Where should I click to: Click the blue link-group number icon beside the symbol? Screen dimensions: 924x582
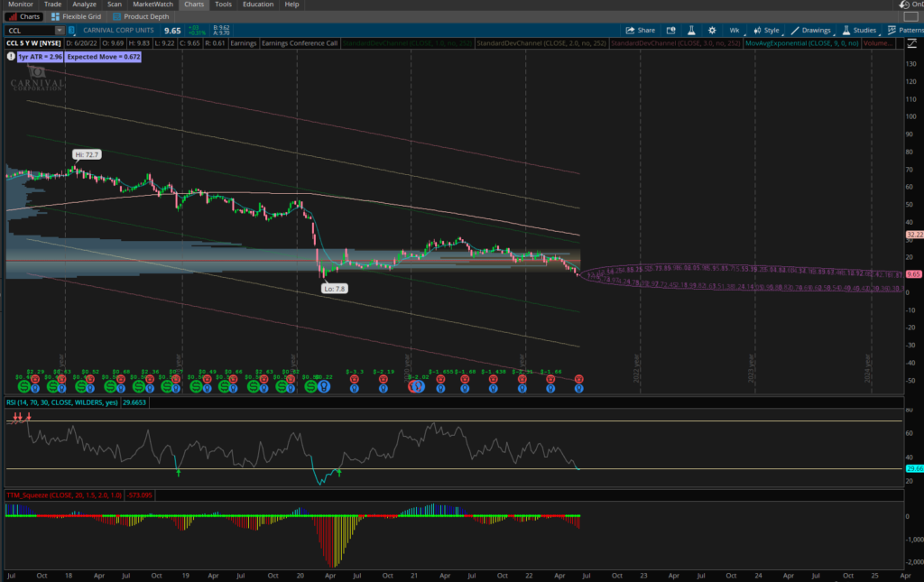[x=71, y=29]
